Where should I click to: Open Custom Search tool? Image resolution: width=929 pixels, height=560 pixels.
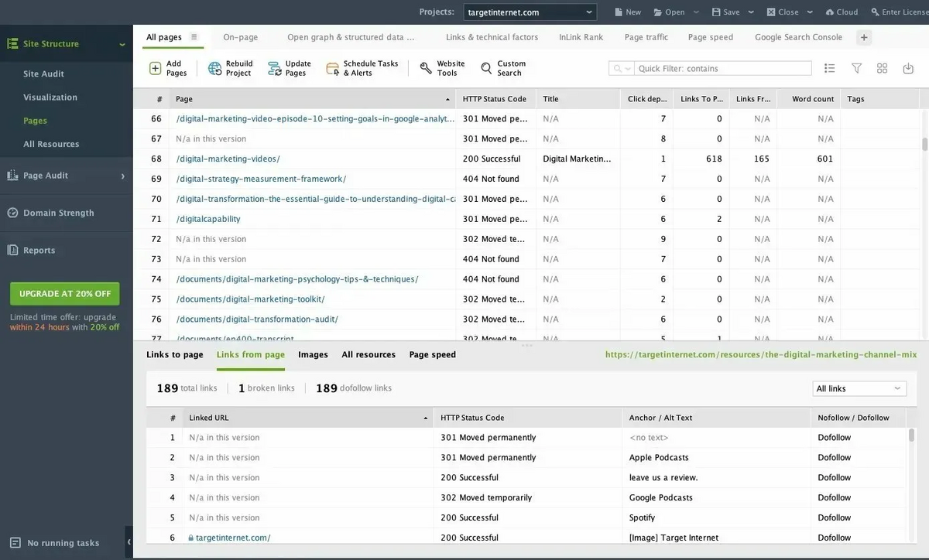click(x=502, y=68)
